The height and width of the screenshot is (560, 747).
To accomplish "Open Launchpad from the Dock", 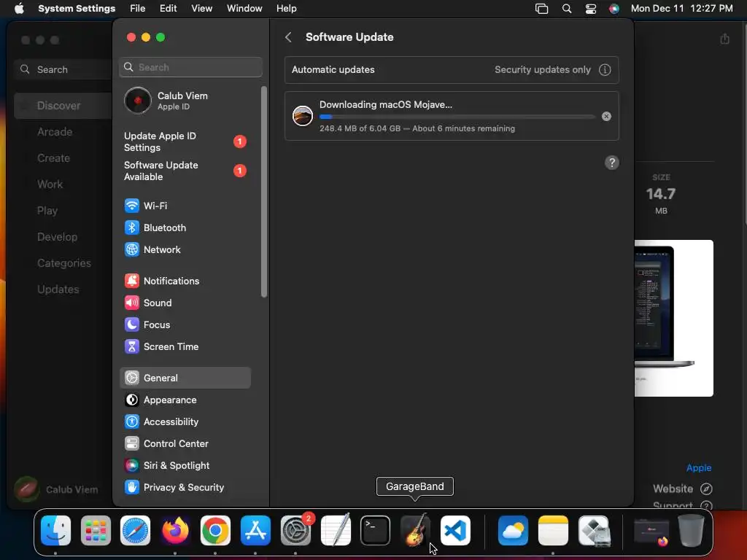I will [x=96, y=531].
